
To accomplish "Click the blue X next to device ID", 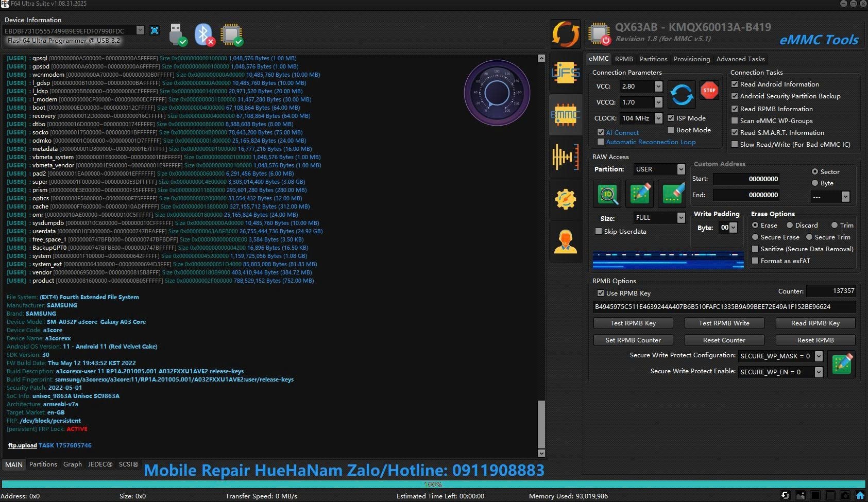I will click(154, 30).
